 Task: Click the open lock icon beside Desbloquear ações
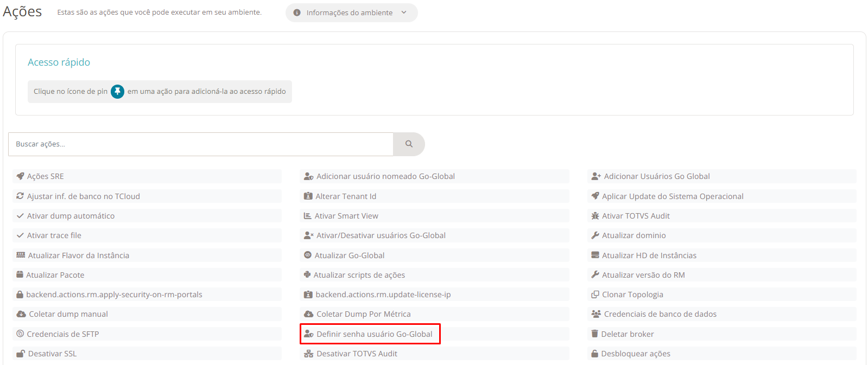595,354
